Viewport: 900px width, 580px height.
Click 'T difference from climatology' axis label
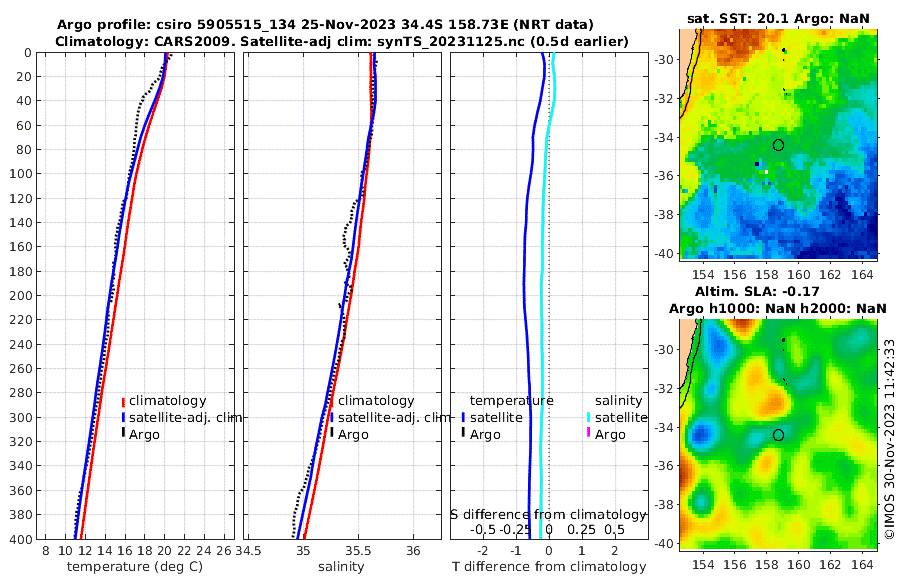pyautogui.click(x=549, y=566)
